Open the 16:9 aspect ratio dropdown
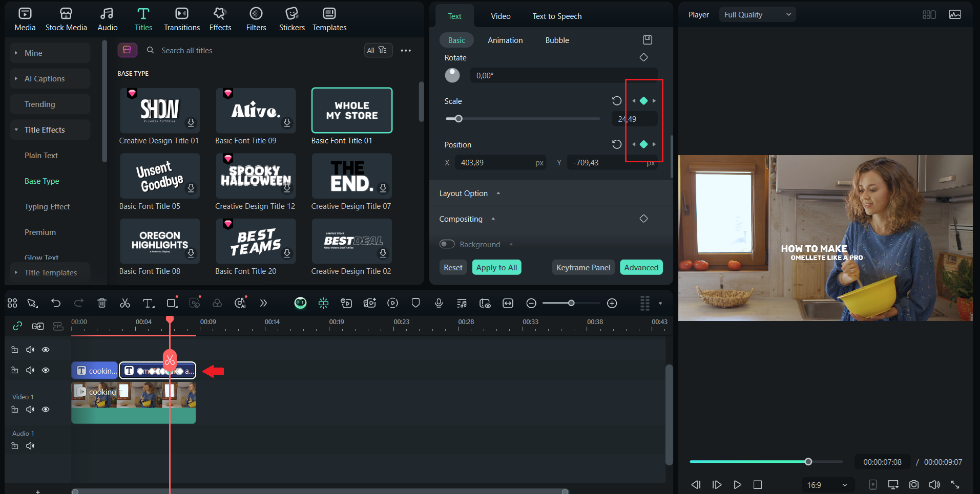This screenshot has width=980, height=494. pyautogui.click(x=827, y=484)
